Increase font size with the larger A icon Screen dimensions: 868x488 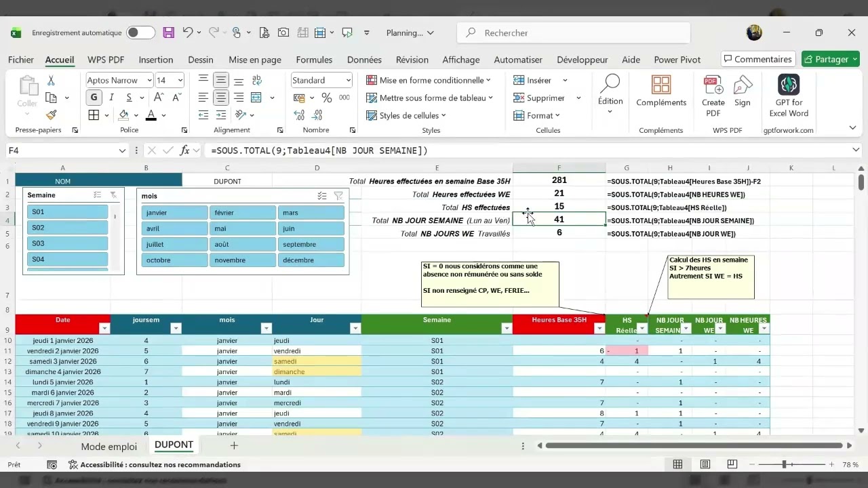click(x=159, y=98)
